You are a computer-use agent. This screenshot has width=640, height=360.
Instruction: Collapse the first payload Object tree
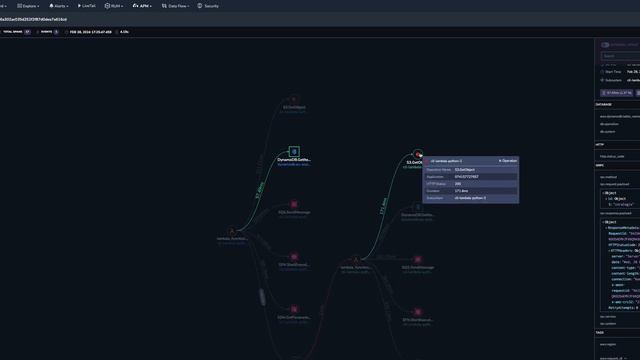pyautogui.click(x=603, y=193)
